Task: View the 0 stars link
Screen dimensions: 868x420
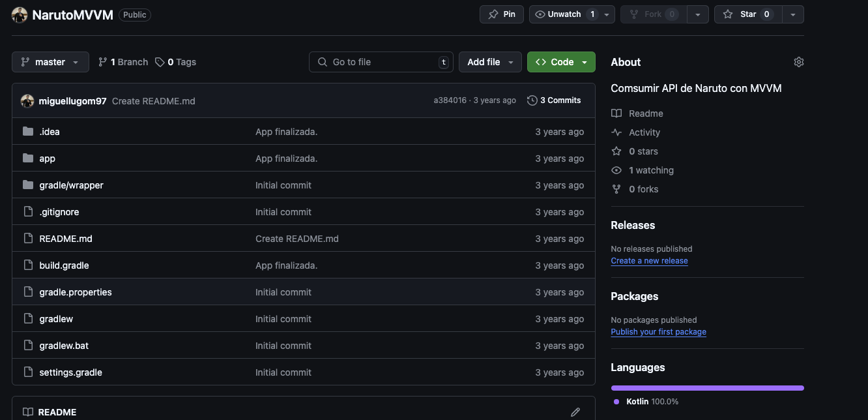Action: point(635,151)
